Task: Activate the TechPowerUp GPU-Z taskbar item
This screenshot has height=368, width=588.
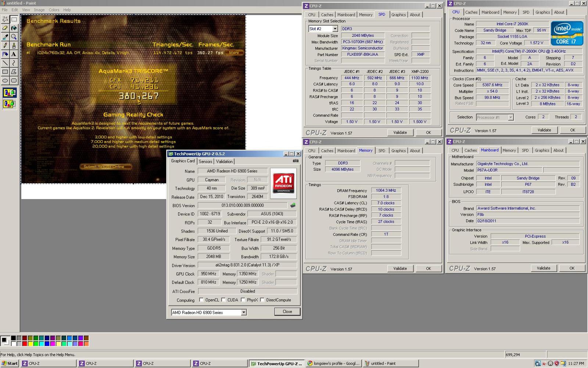Action: tap(276, 363)
